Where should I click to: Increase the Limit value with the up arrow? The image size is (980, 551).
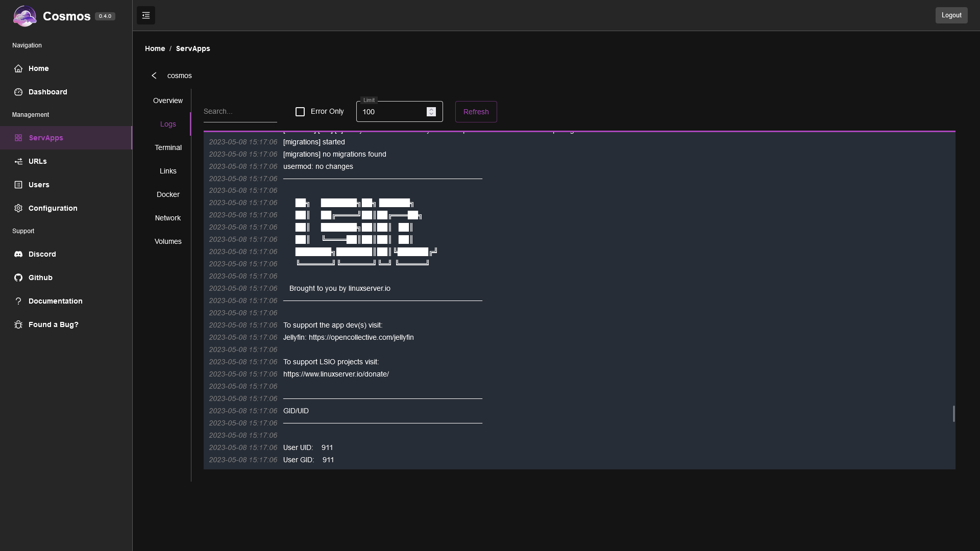coord(431,109)
